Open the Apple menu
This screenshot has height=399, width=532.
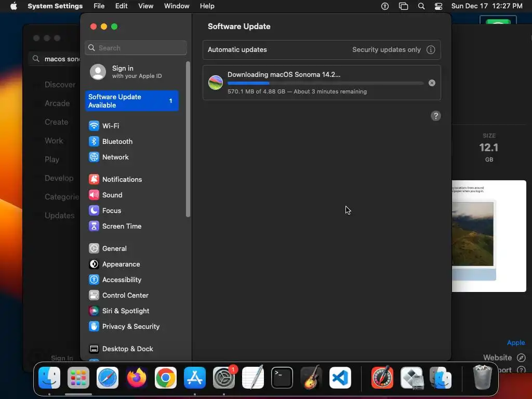(x=14, y=6)
